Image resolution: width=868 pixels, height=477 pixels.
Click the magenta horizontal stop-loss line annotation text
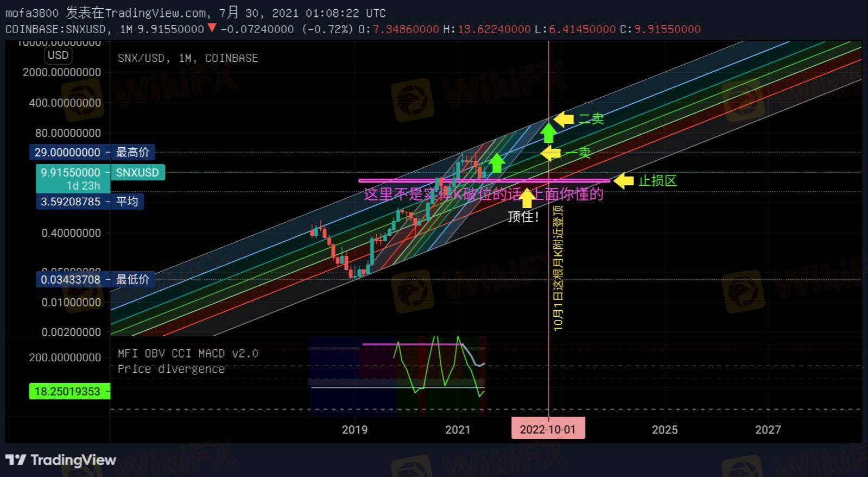[x=483, y=194]
